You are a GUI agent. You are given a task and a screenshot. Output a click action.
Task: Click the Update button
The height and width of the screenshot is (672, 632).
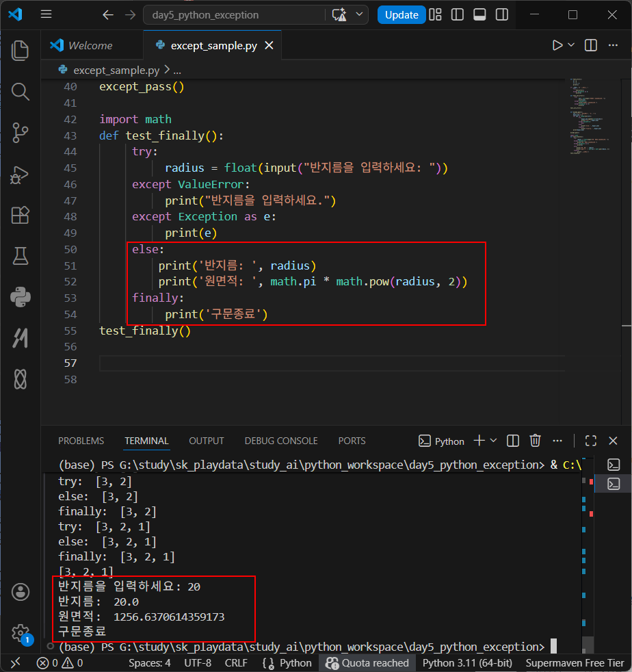click(401, 15)
